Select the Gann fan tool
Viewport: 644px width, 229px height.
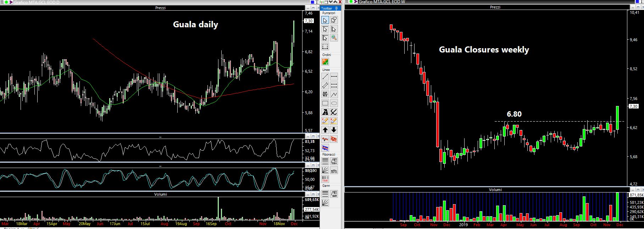[325, 203]
